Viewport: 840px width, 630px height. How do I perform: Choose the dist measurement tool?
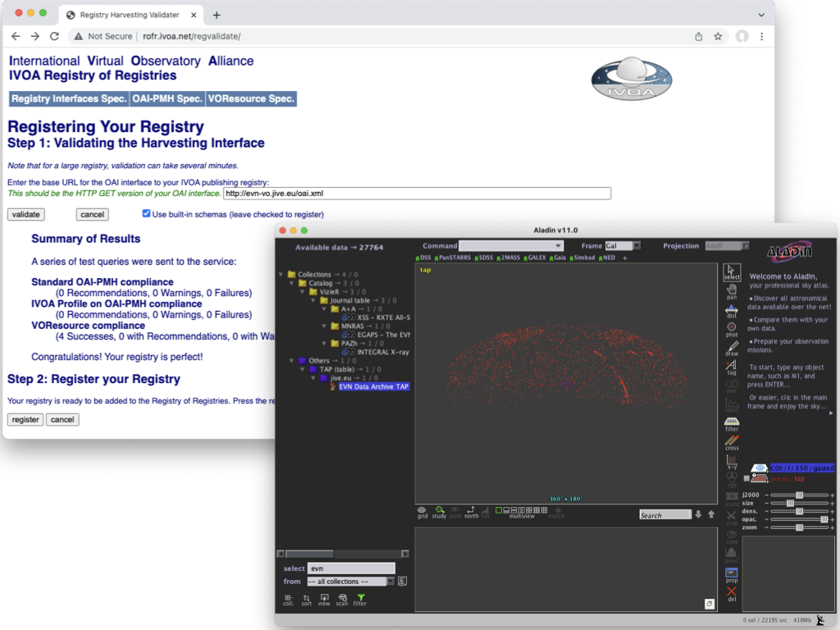(x=731, y=311)
